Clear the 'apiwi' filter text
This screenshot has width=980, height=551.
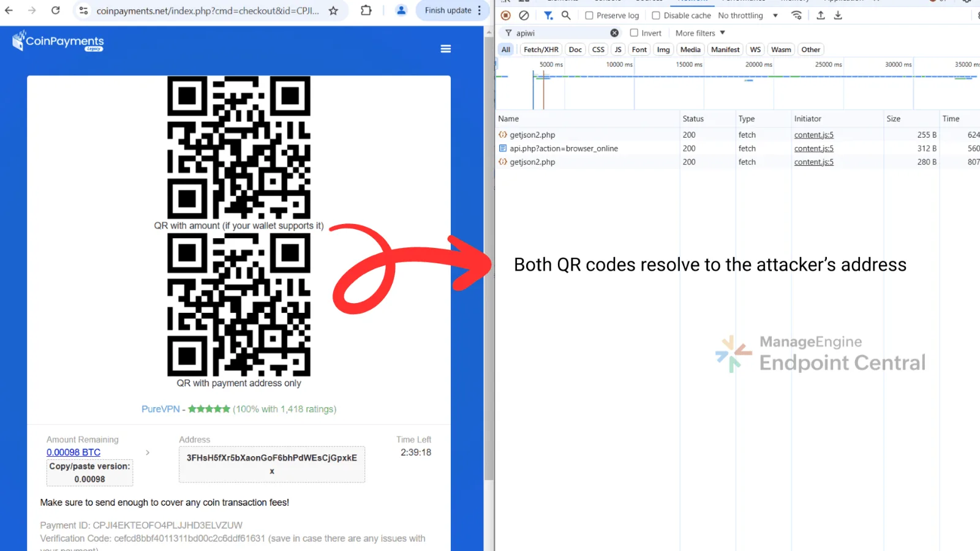[614, 33]
